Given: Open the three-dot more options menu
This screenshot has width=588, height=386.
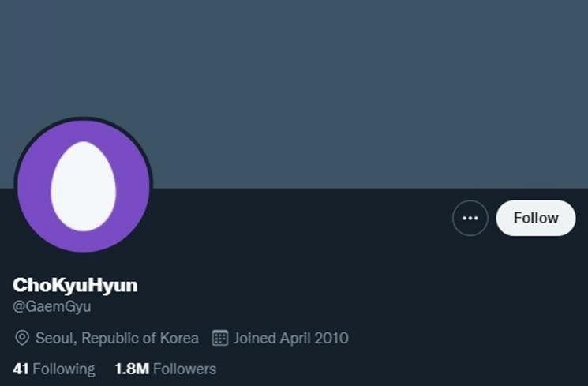Looking at the screenshot, I should [x=470, y=218].
